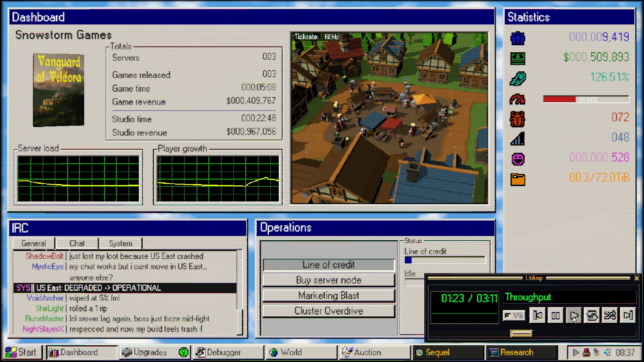Enable shuffle playback in LitAmp
This screenshot has height=362, width=644.
(x=610, y=315)
